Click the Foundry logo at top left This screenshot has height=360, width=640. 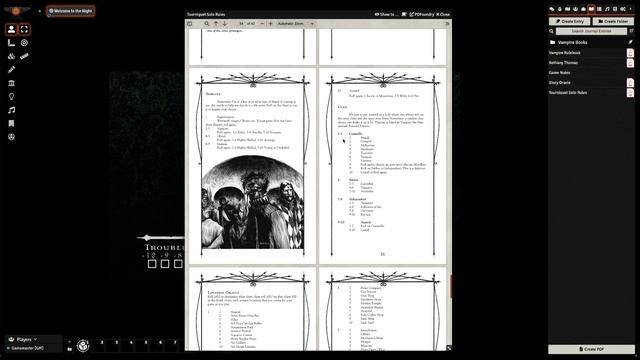point(16,11)
